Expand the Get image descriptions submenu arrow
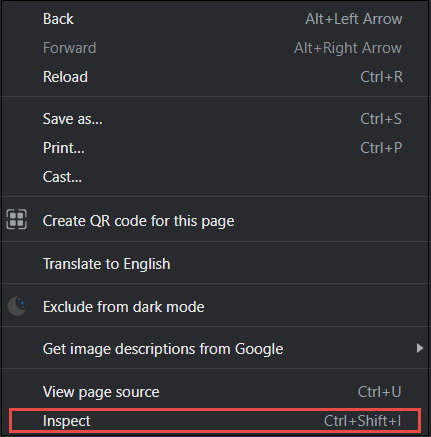Viewport: 431px width, 437px height. click(x=420, y=348)
